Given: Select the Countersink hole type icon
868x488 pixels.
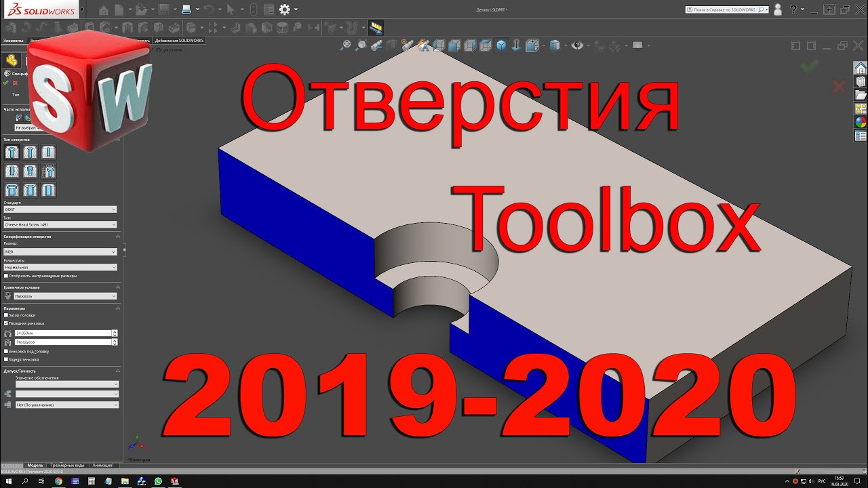Looking at the screenshot, I should [30, 152].
